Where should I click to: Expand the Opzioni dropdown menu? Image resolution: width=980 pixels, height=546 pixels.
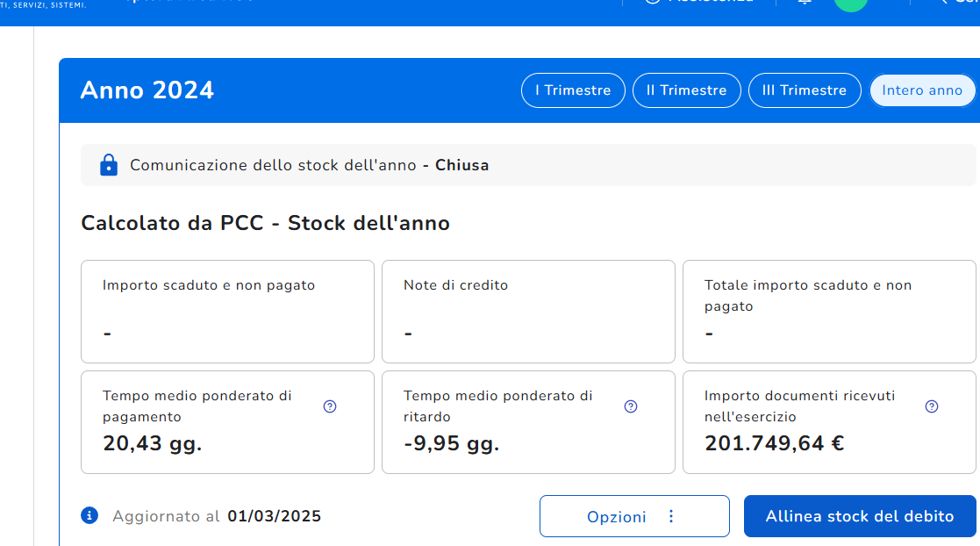(x=633, y=516)
